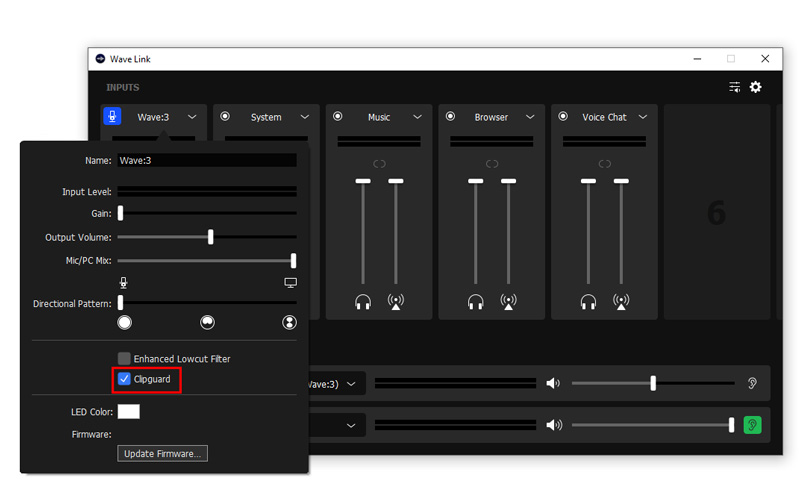Select the bidirectional pattern icon
The height and width of the screenshot is (488, 800).
coord(289,322)
